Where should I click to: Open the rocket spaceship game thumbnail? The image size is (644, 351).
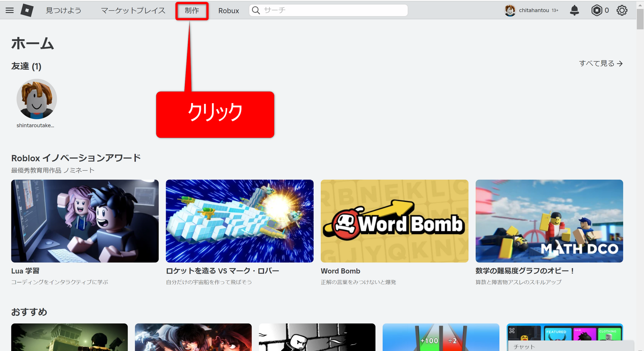point(239,221)
